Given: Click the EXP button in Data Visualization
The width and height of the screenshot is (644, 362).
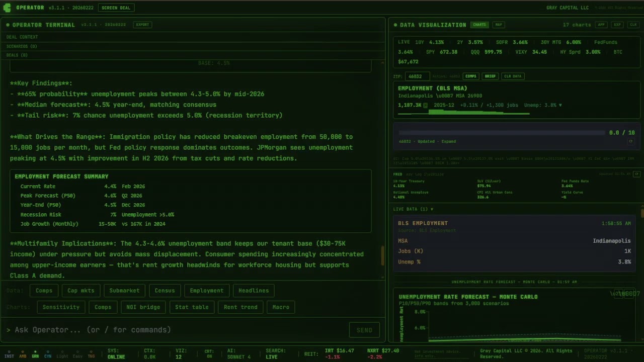Looking at the screenshot, I should (x=617, y=25).
